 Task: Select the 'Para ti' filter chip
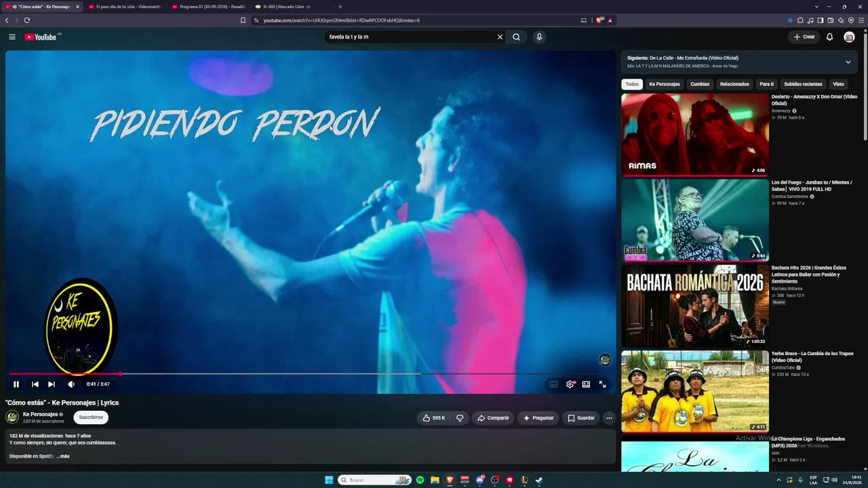coord(766,84)
